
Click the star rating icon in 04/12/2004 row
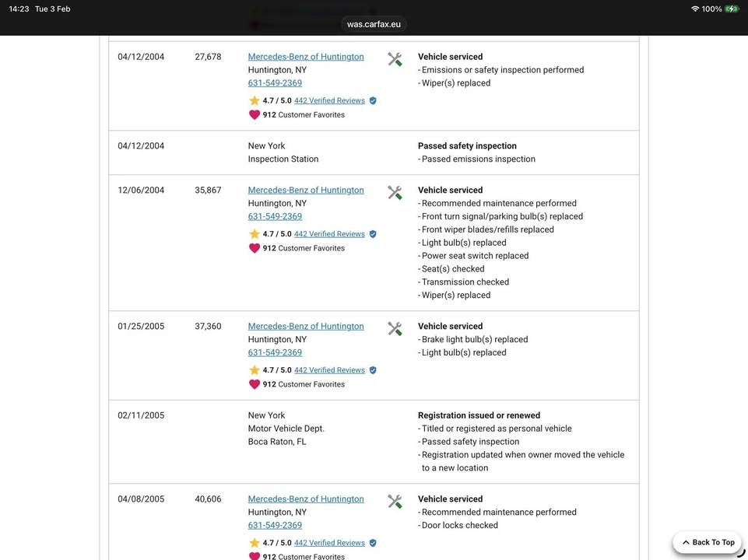[x=255, y=100]
